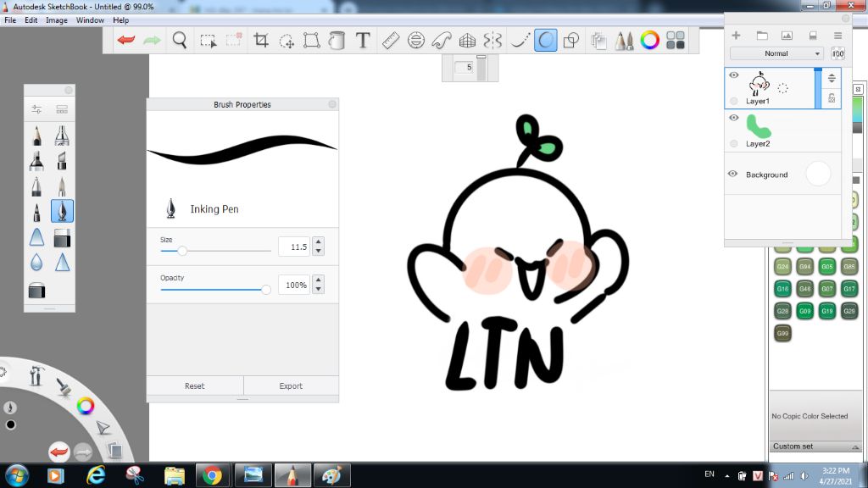The height and width of the screenshot is (488, 868).
Task: Open the Perspective guides tool
Action: pos(467,41)
